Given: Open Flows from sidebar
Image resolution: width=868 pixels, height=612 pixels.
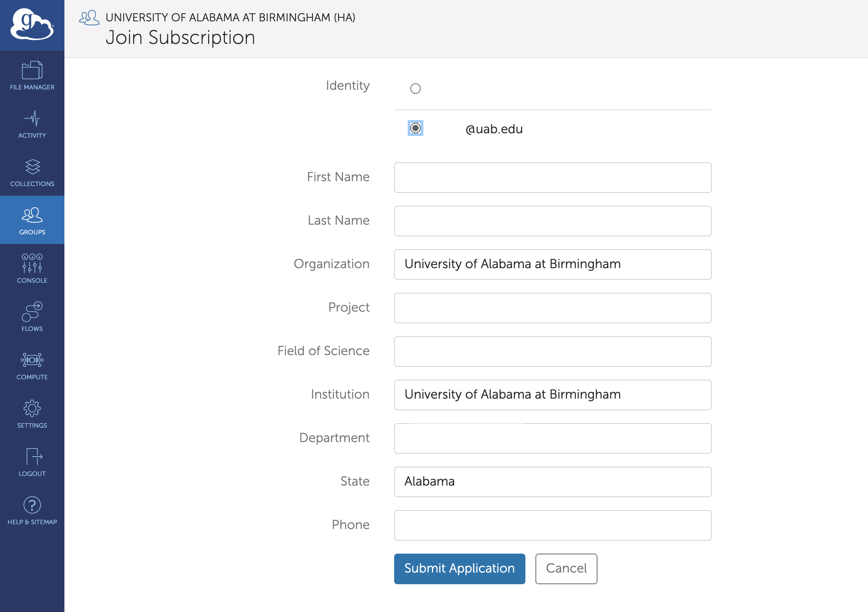Looking at the screenshot, I should pos(32,317).
